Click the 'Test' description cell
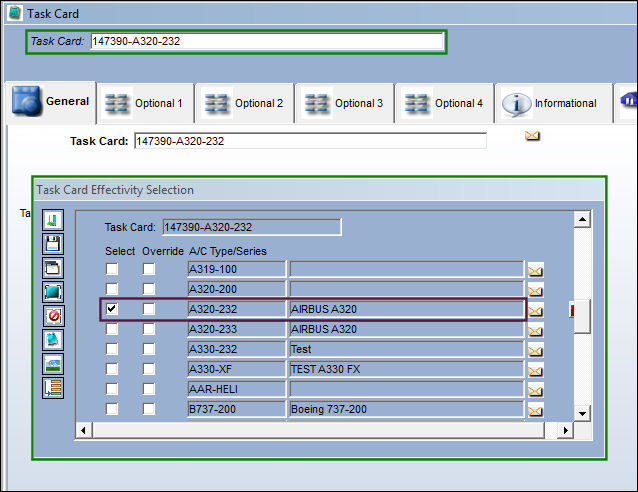Screen dimensions: 638x492 (406, 349)
